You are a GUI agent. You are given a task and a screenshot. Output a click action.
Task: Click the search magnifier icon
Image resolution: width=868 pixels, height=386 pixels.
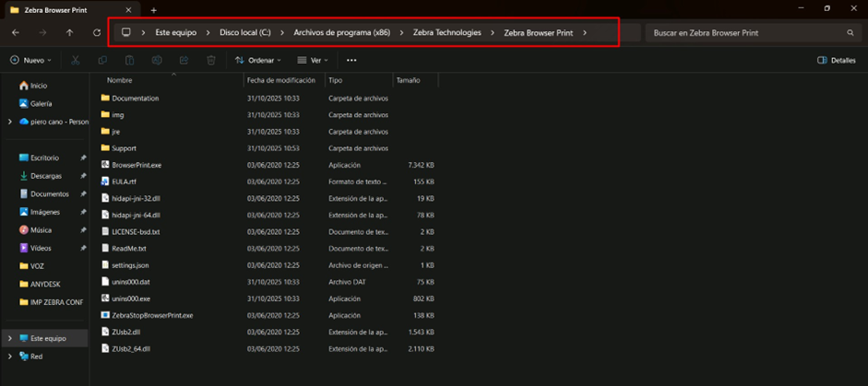point(850,32)
